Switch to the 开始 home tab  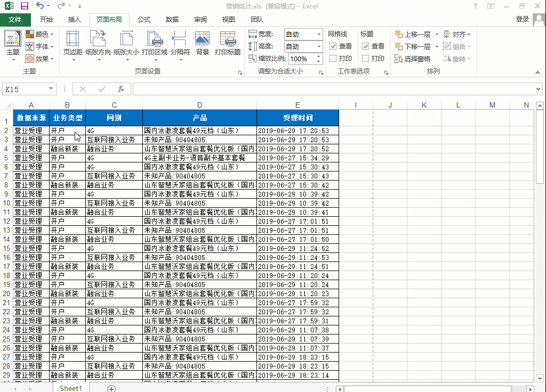pyautogui.click(x=46, y=20)
